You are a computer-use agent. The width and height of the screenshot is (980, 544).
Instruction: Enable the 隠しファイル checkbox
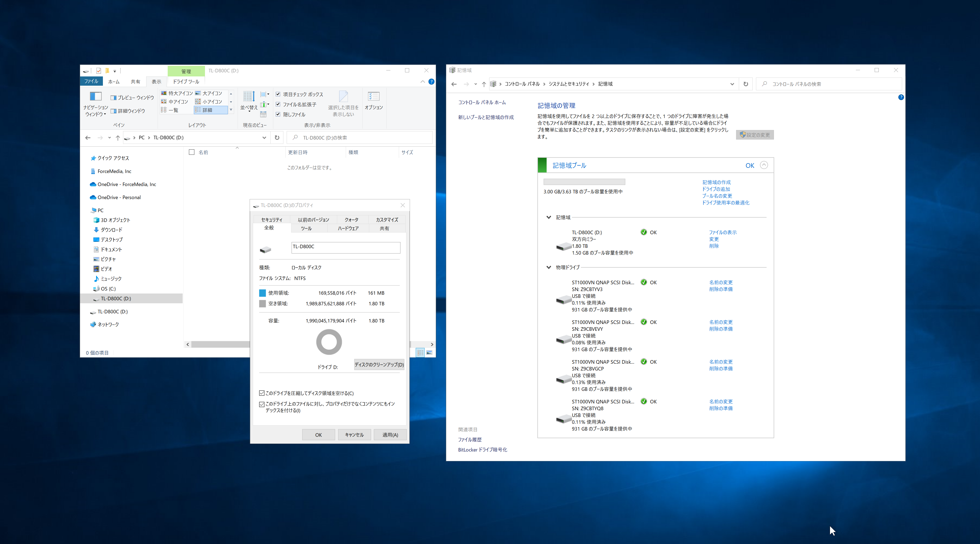tap(278, 115)
